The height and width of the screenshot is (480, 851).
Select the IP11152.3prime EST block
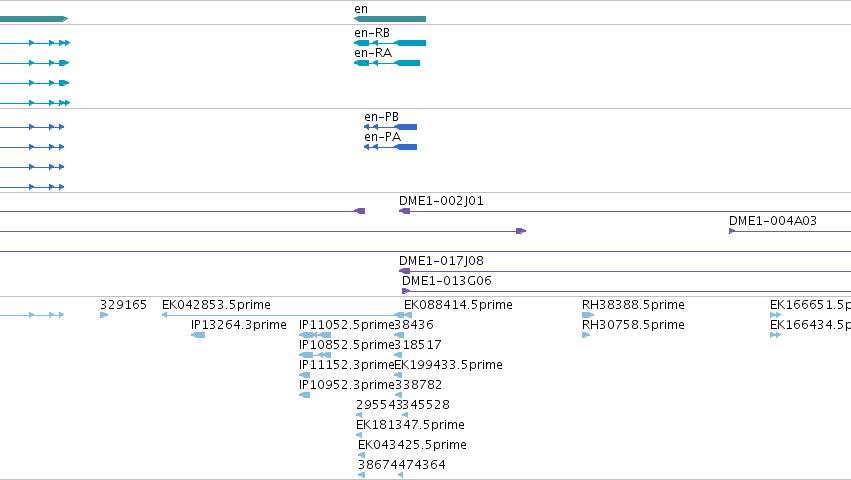pos(304,375)
